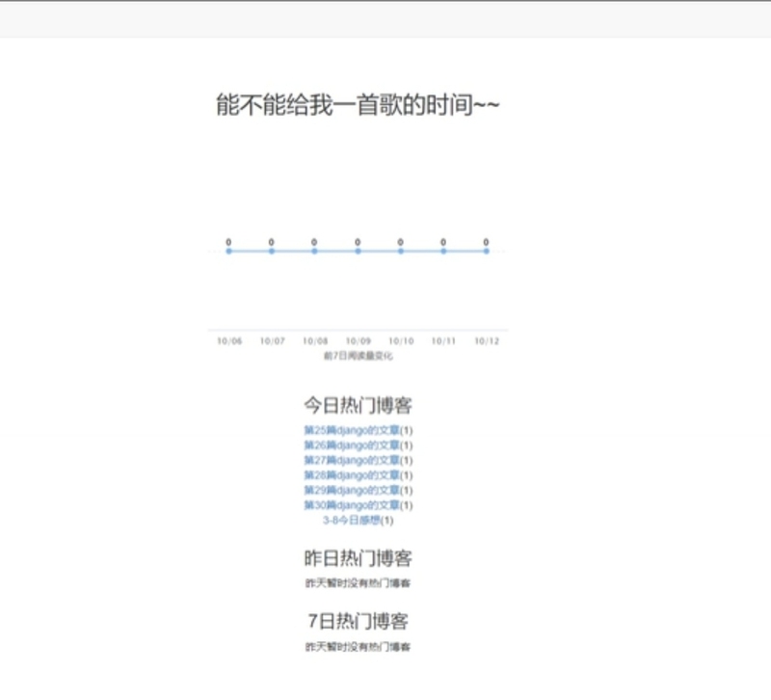Click 昨天暂时没有热门博客 under 7日热门博客

[358, 647]
